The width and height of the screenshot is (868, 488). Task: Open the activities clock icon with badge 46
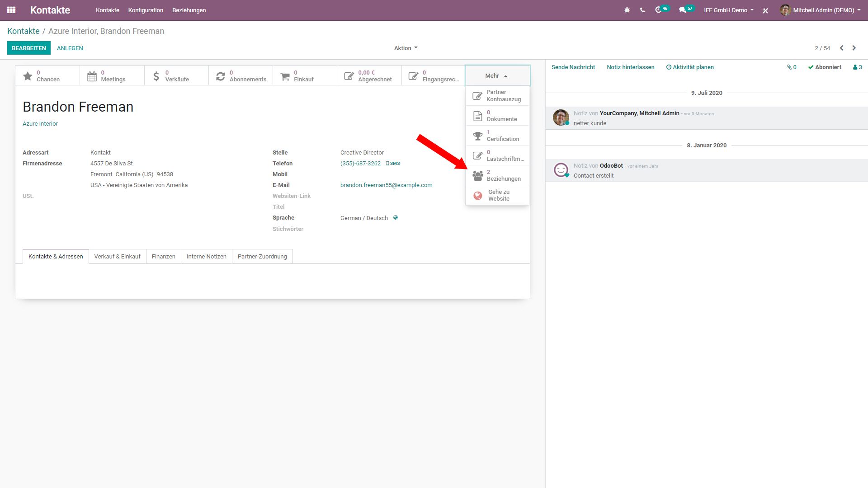click(x=659, y=10)
